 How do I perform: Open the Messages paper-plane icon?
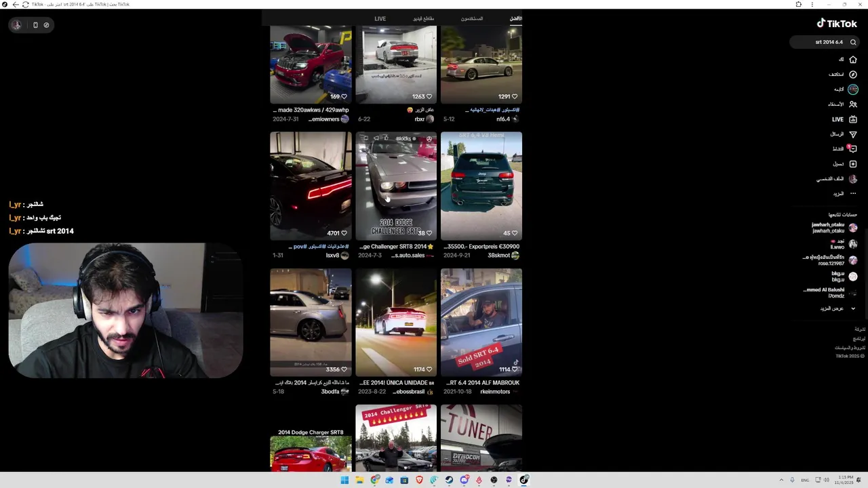tap(853, 134)
